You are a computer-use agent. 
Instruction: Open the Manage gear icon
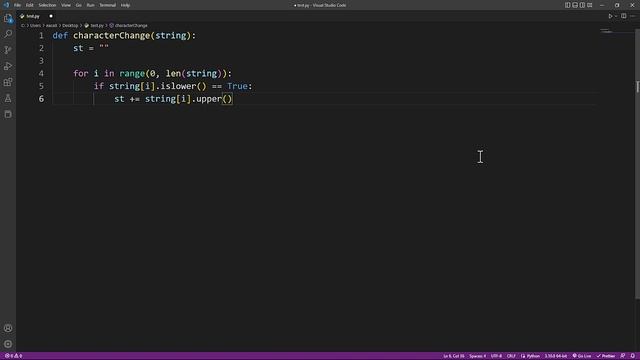[8, 344]
